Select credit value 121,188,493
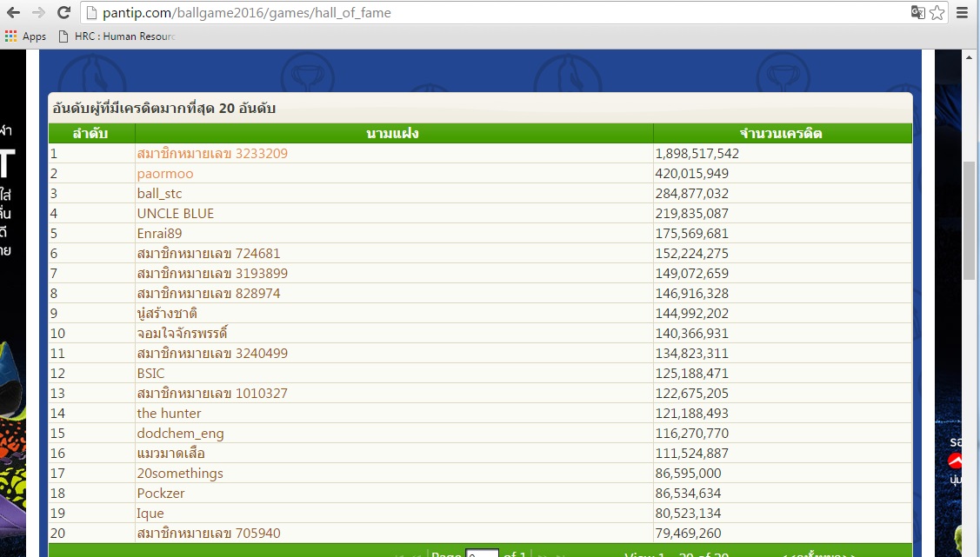980x557 pixels. point(692,414)
